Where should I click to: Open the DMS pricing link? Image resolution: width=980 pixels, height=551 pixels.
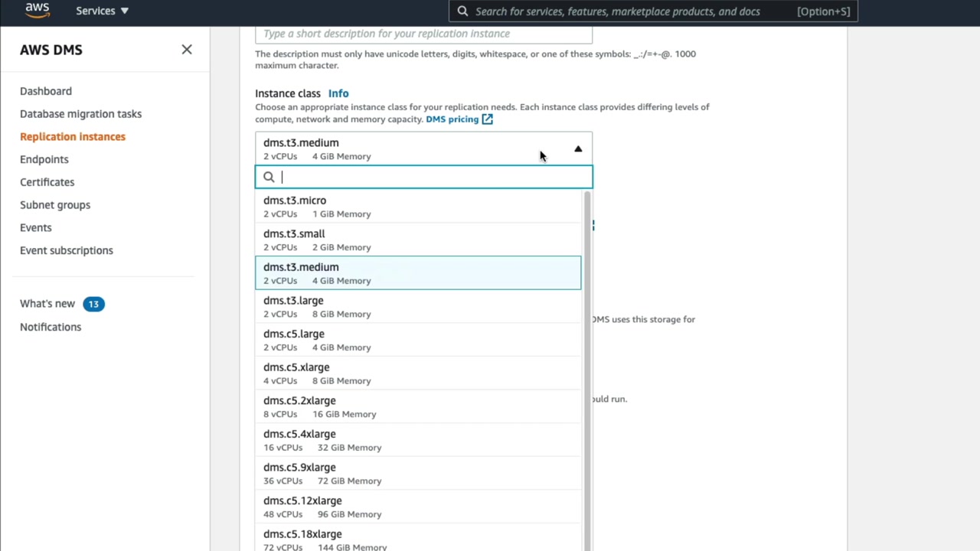(452, 119)
